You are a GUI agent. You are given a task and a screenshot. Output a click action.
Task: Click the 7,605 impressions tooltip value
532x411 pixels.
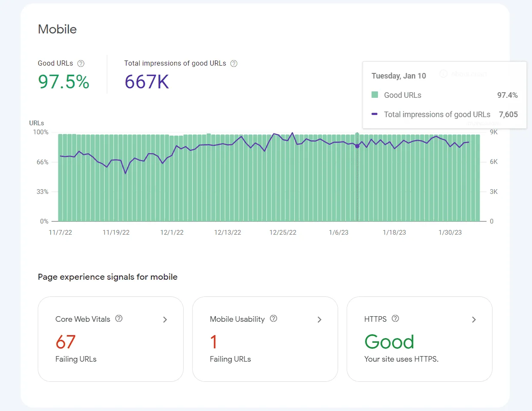(x=508, y=115)
